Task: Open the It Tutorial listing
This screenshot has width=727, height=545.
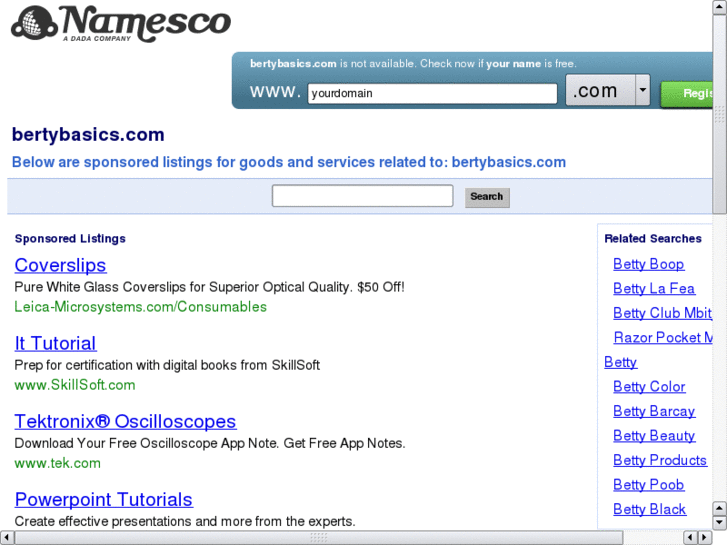Action: (x=55, y=343)
